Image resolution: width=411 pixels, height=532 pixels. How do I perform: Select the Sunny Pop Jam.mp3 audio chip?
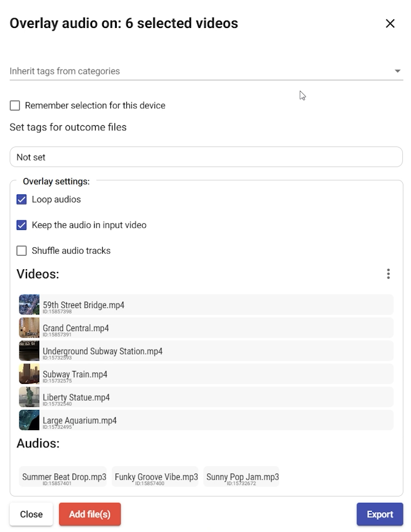(242, 477)
